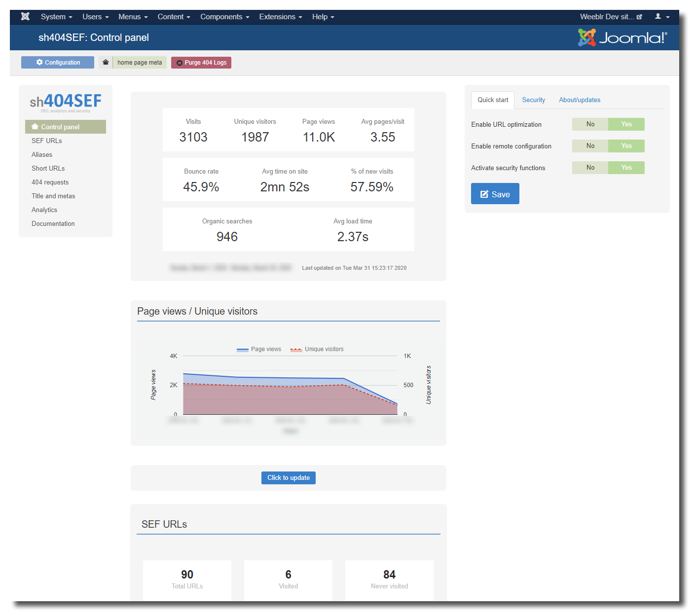This screenshot has height=616, width=694.
Task: Click the Total URLs card showing 90
Action: 187,580
